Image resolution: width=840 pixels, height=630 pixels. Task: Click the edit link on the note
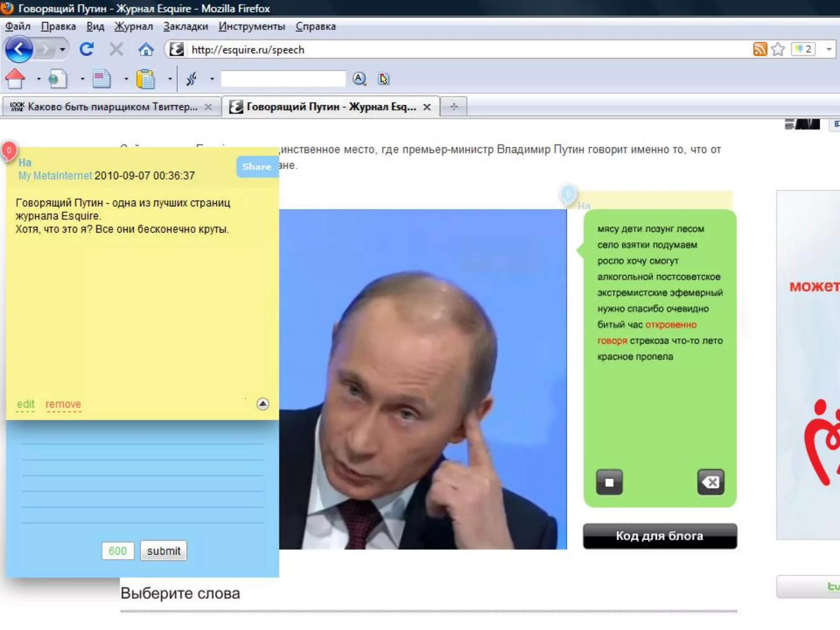click(x=25, y=404)
